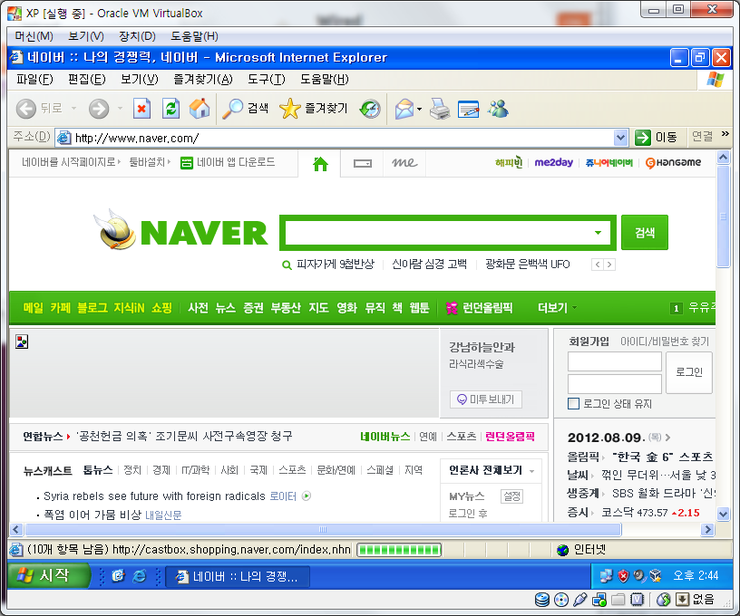Open the 즐겨찾기(A) menu in IE
The width and height of the screenshot is (740, 616).
coord(203,79)
